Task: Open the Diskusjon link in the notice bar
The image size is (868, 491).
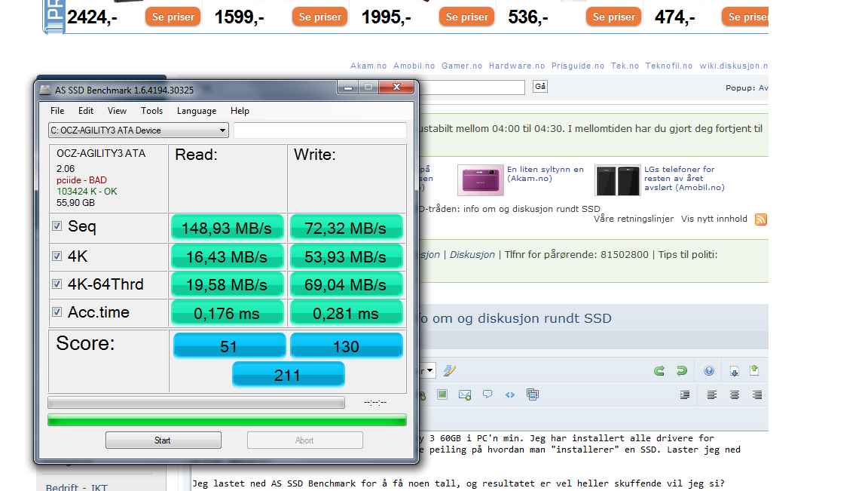Action: 472,255
